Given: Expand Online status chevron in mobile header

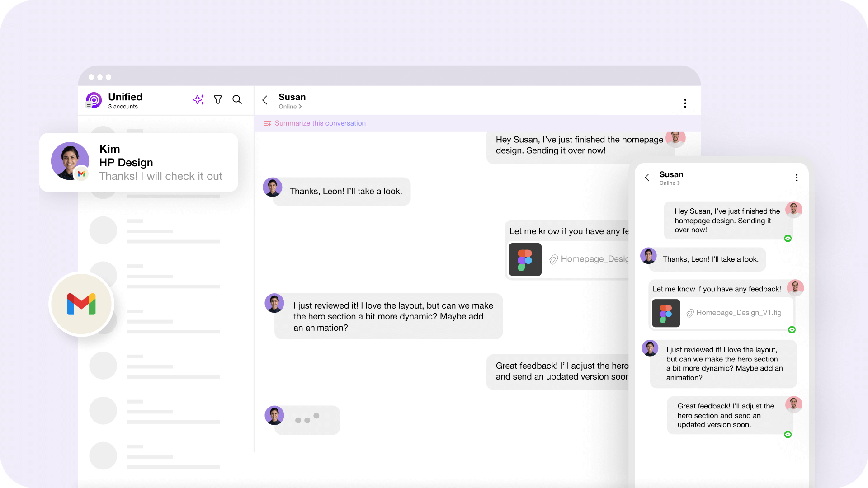Looking at the screenshot, I should point(679,183).
